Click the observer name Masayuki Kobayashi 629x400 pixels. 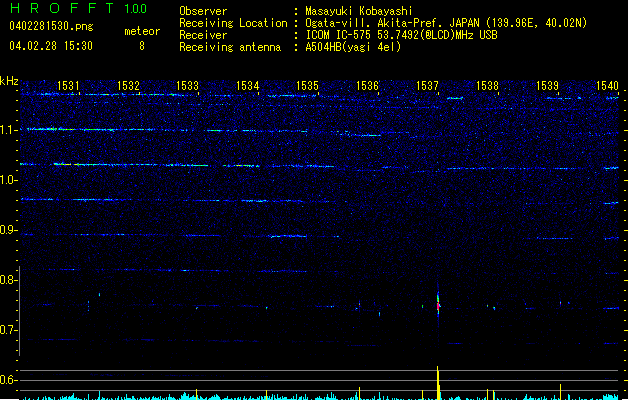(x=359, y=11)
